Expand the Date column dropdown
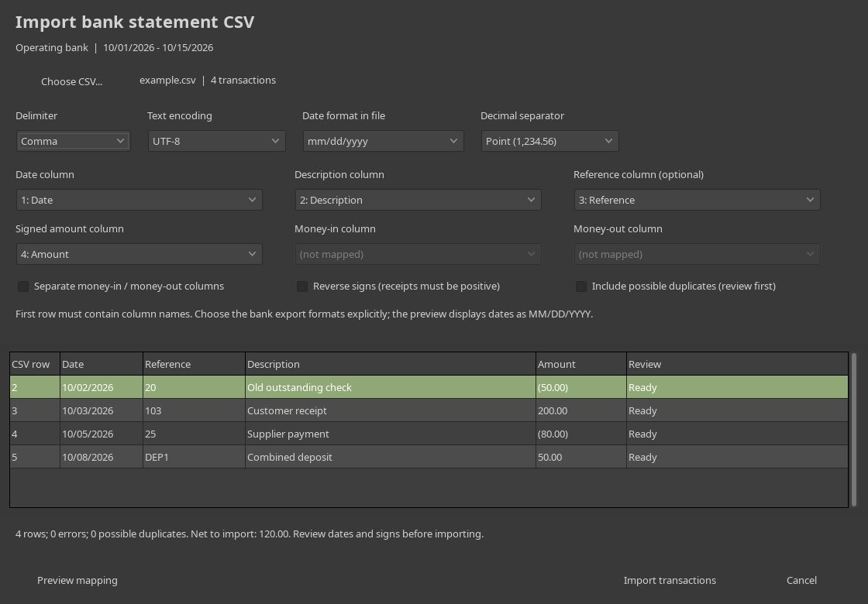 [x=139, y=200]
